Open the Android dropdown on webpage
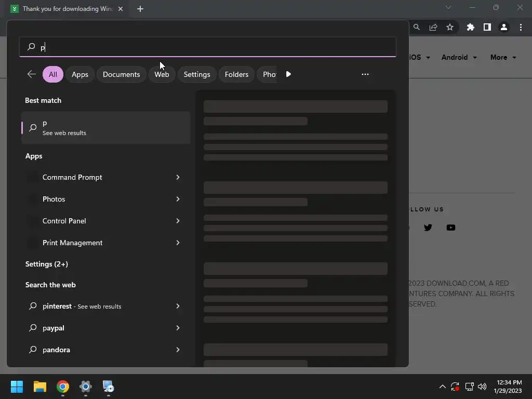The width and height of the screenshot is (532, 399). [x=459, y=57]
